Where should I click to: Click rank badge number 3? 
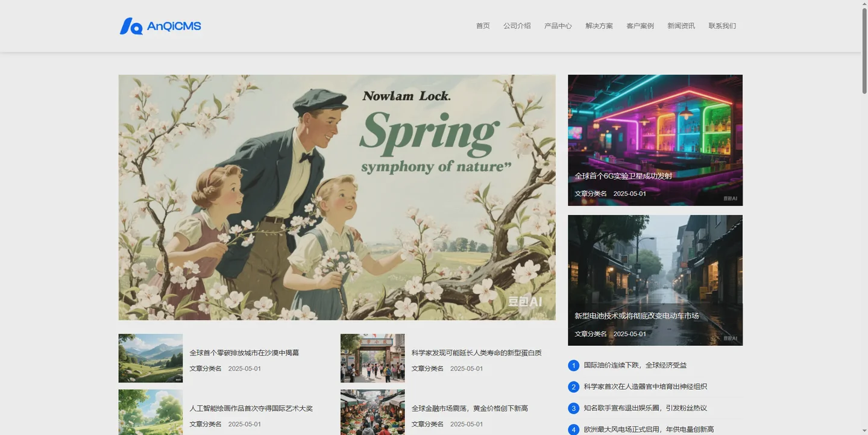pos(574,408)
